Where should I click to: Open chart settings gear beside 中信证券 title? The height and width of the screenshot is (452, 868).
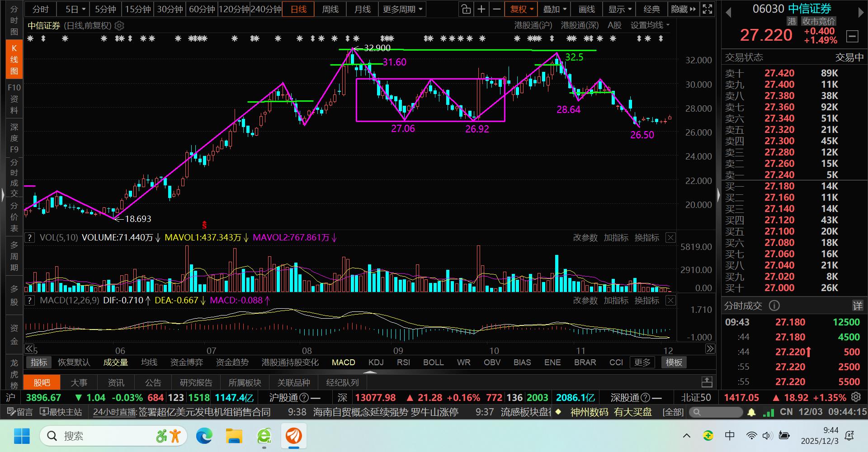[119, 26]
